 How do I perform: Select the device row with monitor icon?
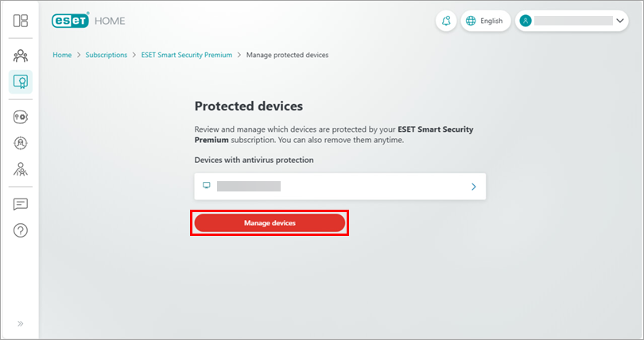point(339,187)
